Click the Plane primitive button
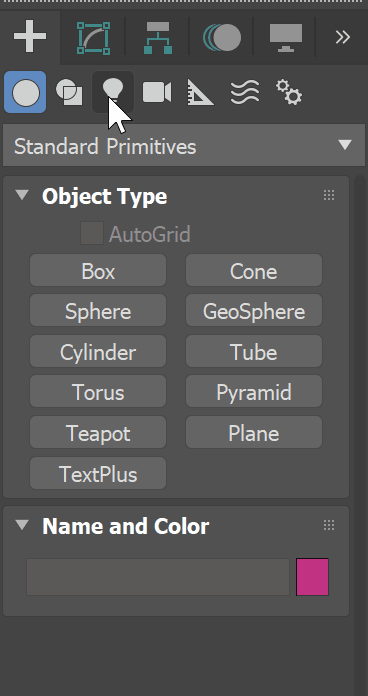 [254, 432]
